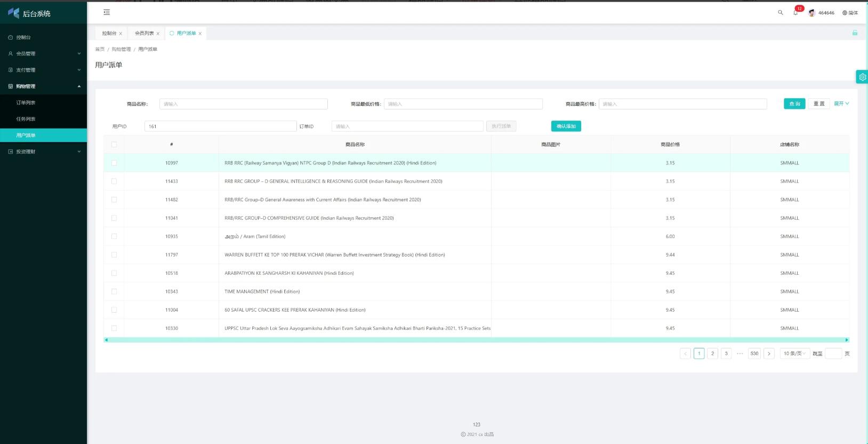Toggle the select-all checkbox in table header

click(114, 145)
